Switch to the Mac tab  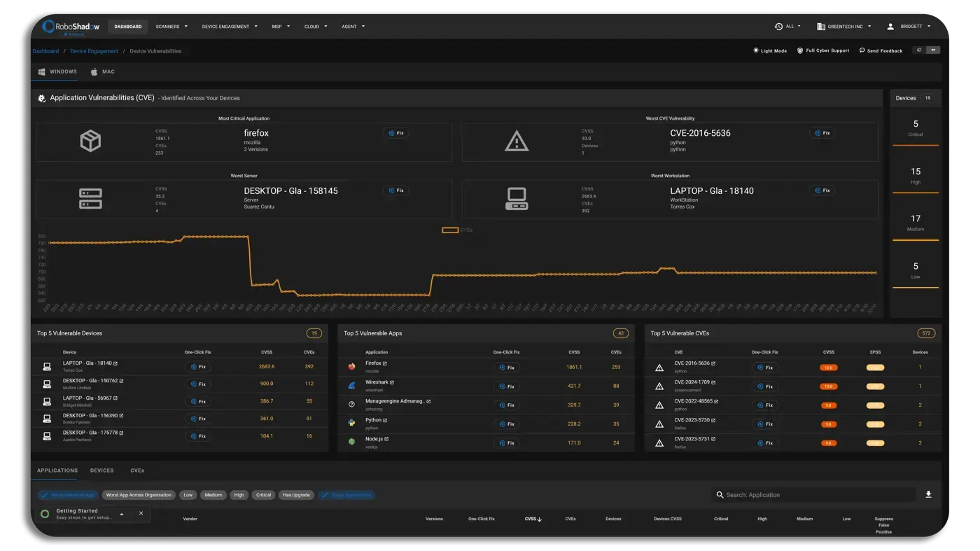click(103, 72)
